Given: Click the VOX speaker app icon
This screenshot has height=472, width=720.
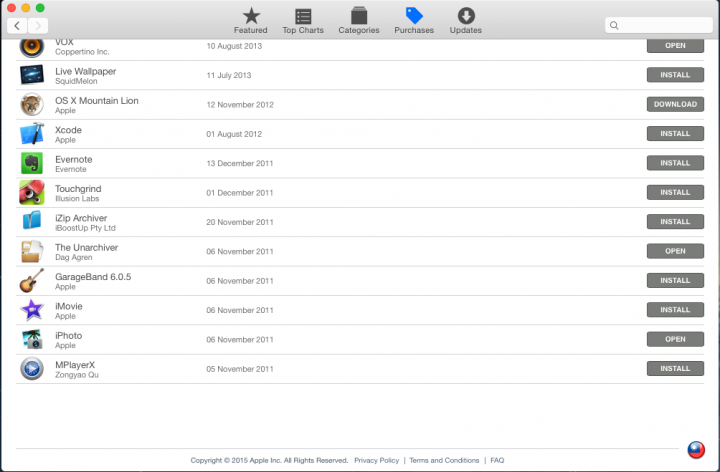Looking at the screenshot, I should coord(32,46).
